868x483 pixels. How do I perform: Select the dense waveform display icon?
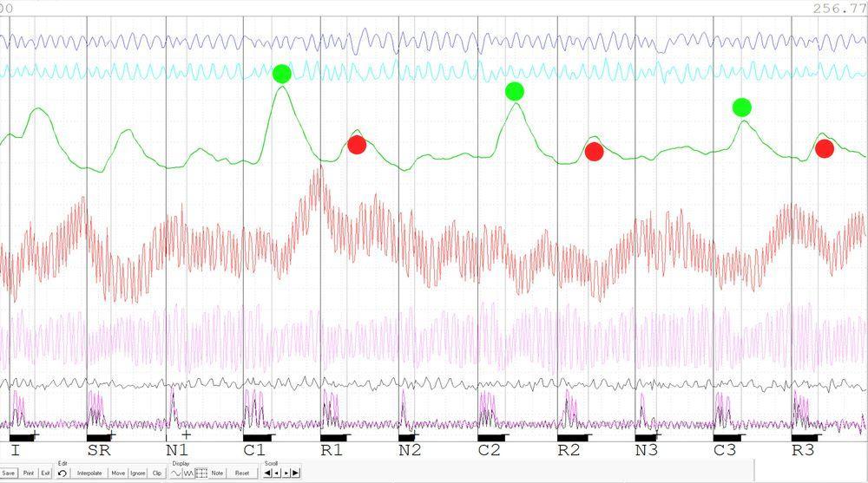pyautogui.click(x=188, y=473)
